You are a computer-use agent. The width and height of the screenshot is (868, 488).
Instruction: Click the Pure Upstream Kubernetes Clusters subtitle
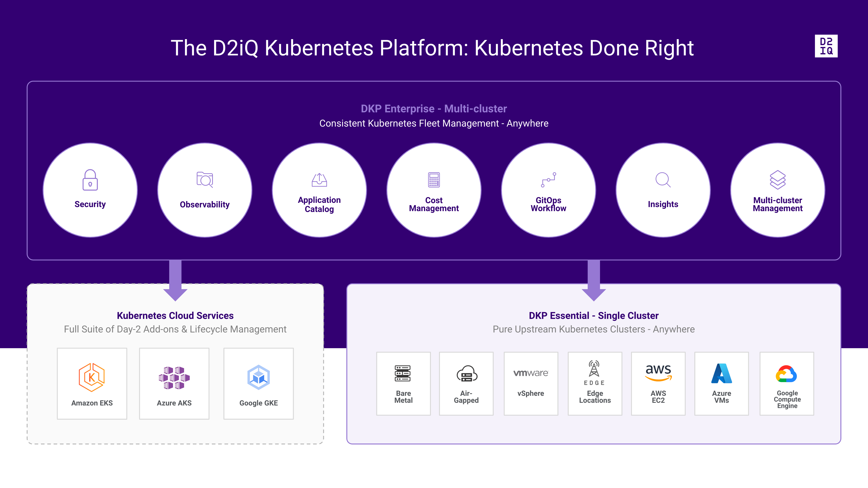[x=593, y=329]
